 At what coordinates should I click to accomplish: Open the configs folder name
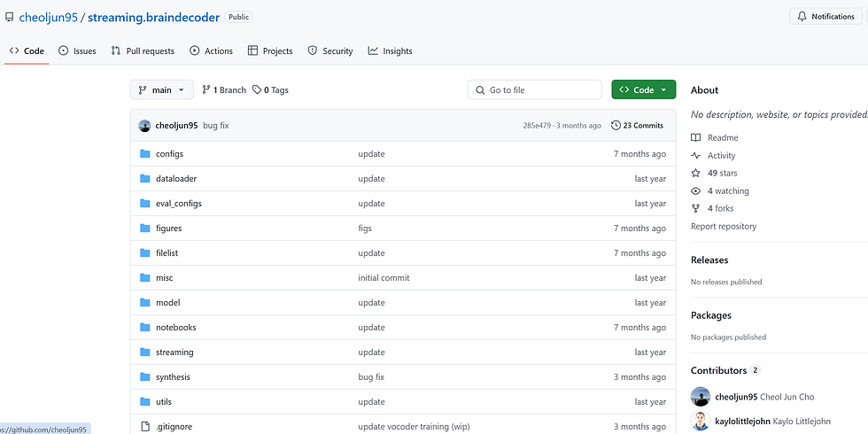point(169,154)
